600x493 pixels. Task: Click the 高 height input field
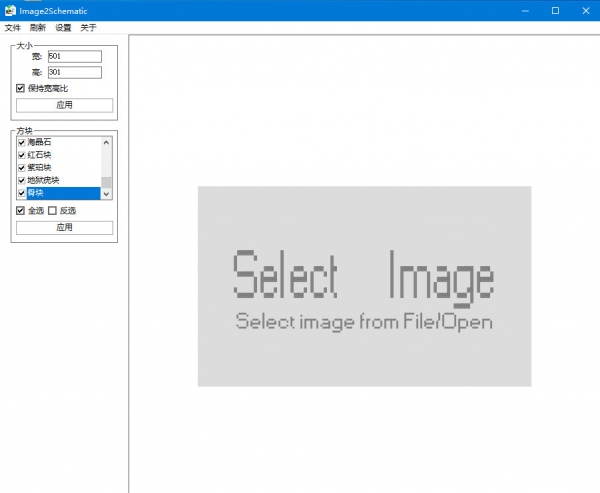(75, 72)
